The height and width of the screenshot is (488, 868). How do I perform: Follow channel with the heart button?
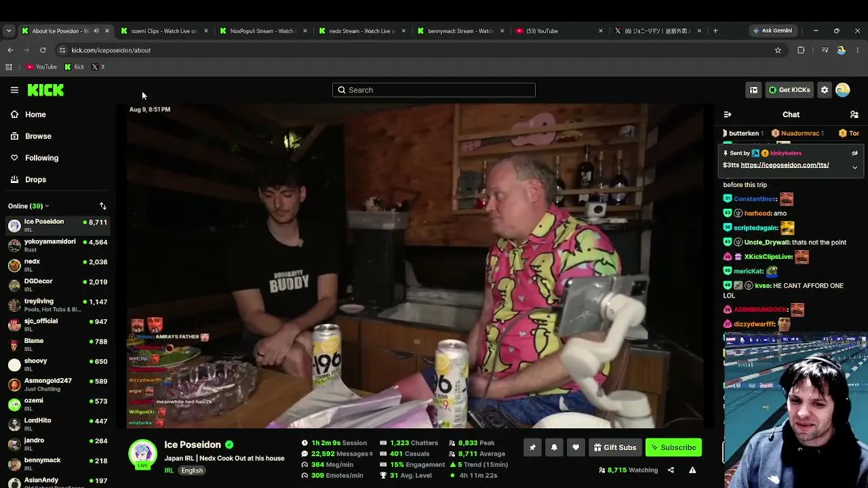tap(576, 447)
